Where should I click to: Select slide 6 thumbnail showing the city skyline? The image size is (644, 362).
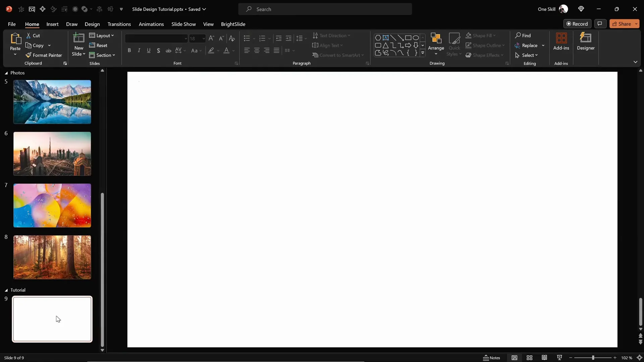click(x=52, y=154)
